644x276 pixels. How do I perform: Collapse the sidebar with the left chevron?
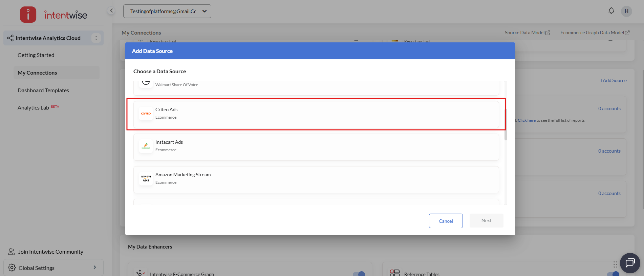tap(111, 11)
